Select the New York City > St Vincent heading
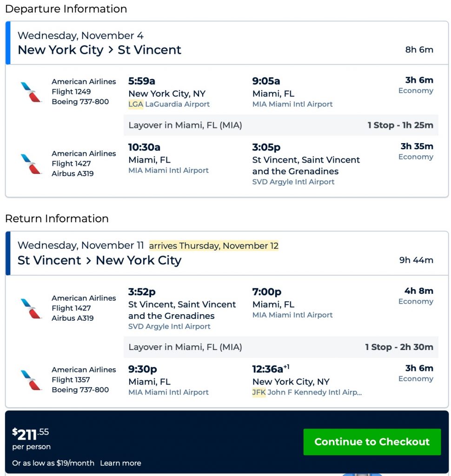 [99, 50]
